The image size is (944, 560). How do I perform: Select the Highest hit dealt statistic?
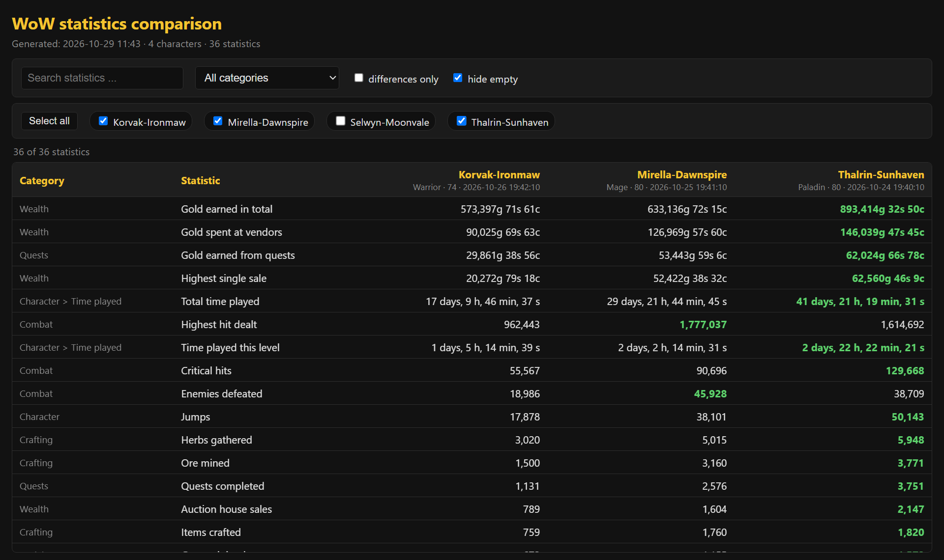(219, 324)
